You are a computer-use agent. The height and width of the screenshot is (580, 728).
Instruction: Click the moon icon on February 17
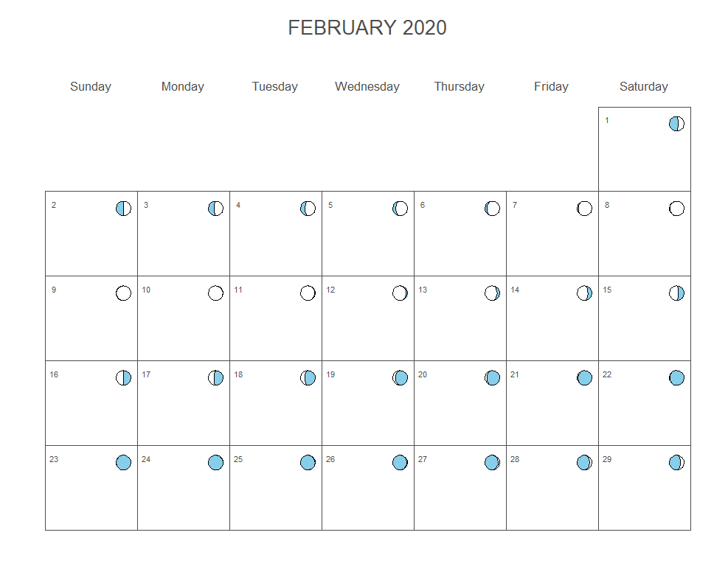[x=215, y=377]
